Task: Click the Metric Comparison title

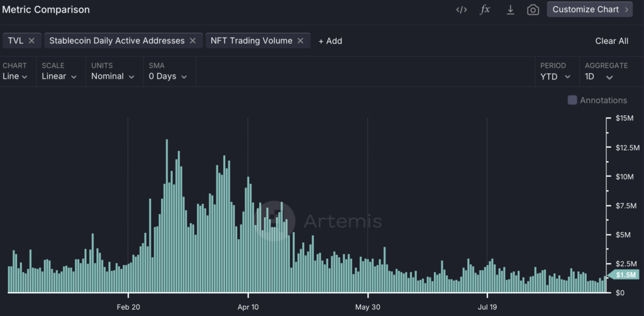Action: tap(45, 9)
